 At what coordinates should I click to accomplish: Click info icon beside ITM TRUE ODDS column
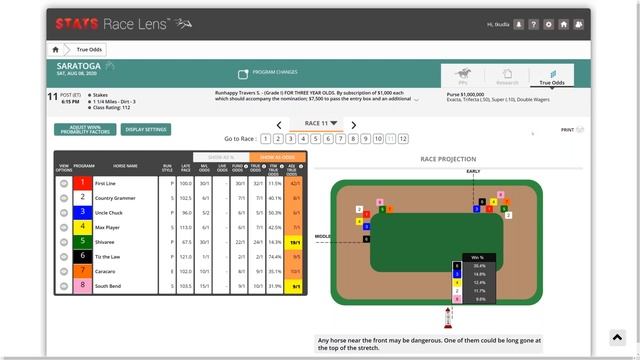[282, 167]
